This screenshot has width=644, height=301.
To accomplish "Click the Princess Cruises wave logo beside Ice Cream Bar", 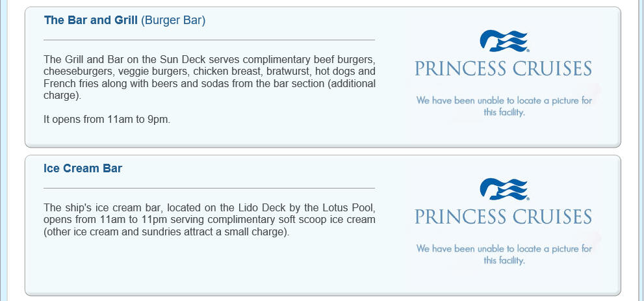I will (x=504, y=189).
